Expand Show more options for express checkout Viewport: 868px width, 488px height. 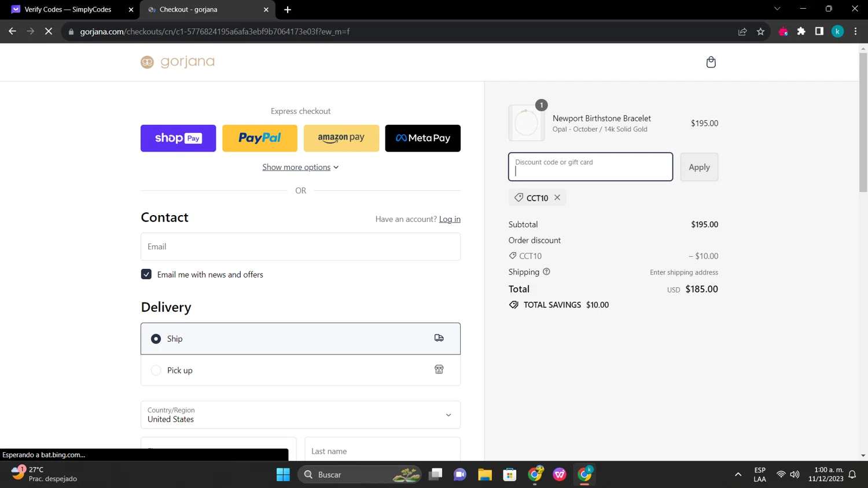pyautogui.click(x=300, y=167)
